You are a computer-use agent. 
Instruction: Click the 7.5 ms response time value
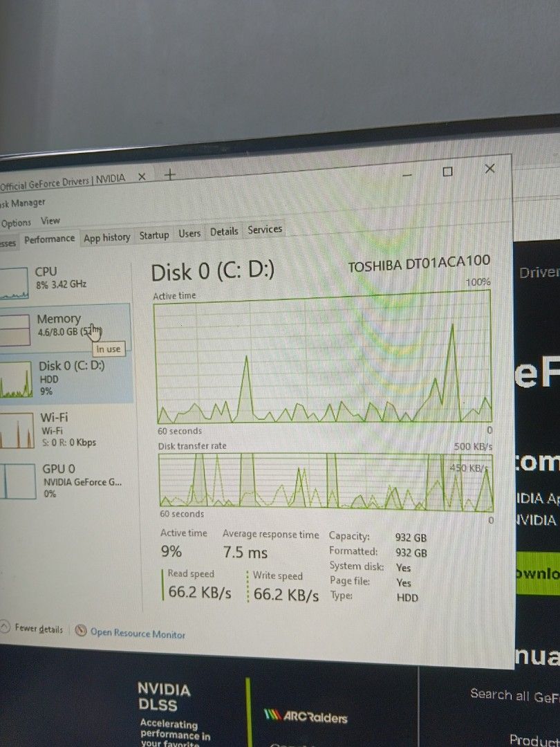(245, 553)
